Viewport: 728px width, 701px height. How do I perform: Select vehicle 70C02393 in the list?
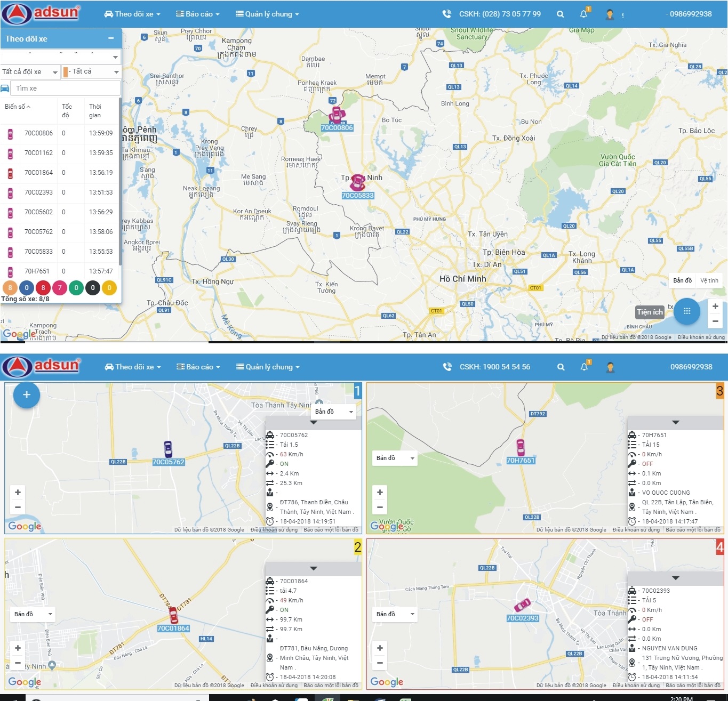coord(38,192)
